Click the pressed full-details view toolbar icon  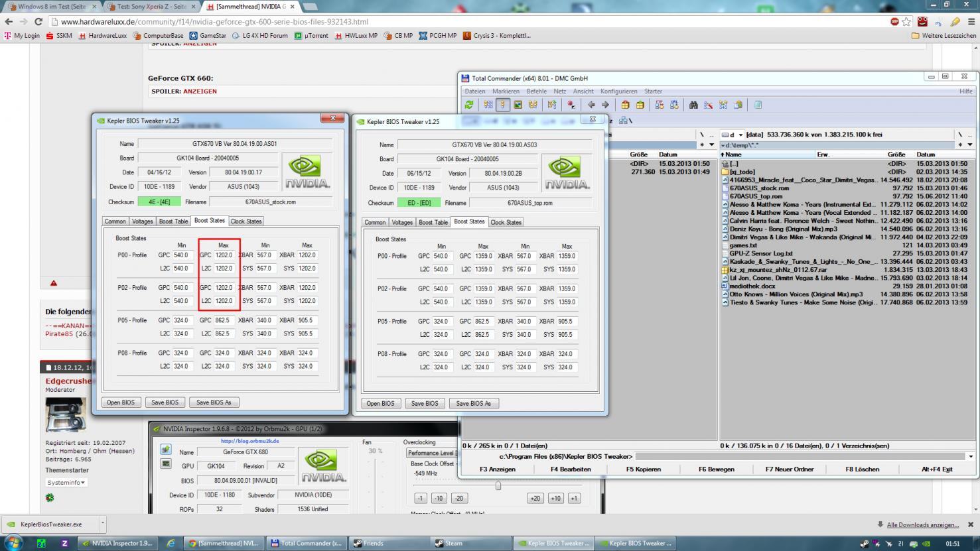point(503,105)
